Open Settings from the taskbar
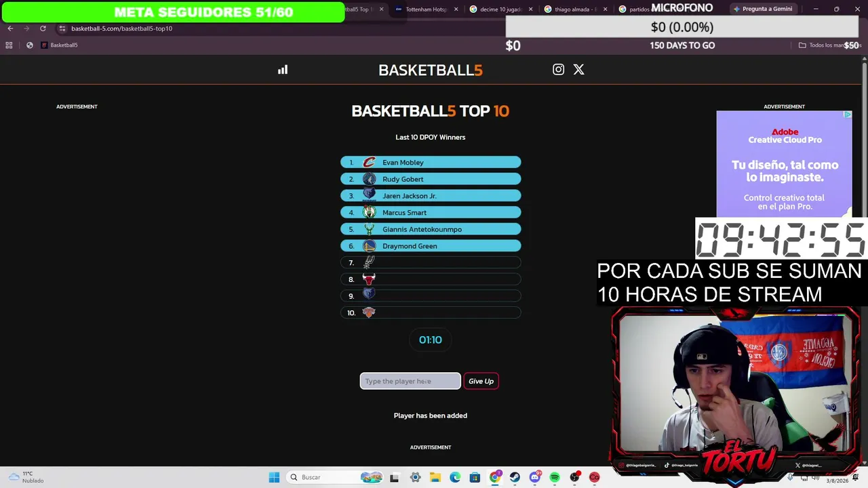The width and height of the screenshot is (868, 488). (x=415, y=477)
